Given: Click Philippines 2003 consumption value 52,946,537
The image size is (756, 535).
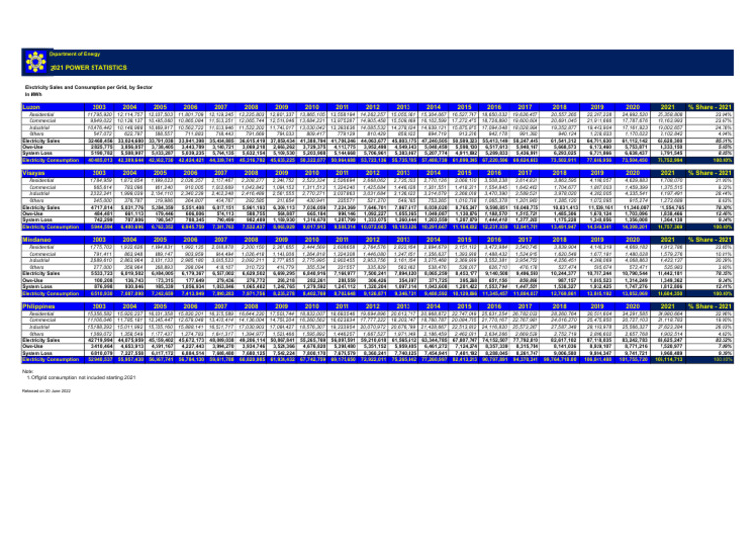Looking at the screenshot, I should pyautogui.click(x=99, y=359).
